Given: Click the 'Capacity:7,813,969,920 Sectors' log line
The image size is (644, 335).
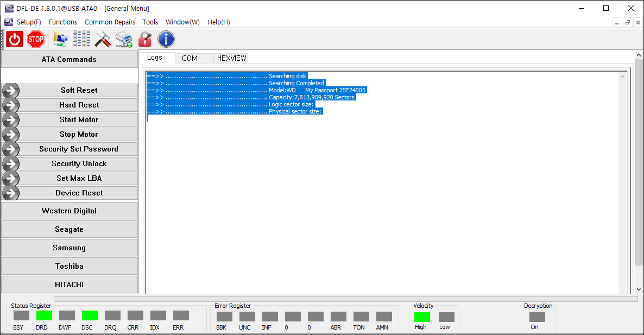Looking at the screenshot, I should [250, 97].
